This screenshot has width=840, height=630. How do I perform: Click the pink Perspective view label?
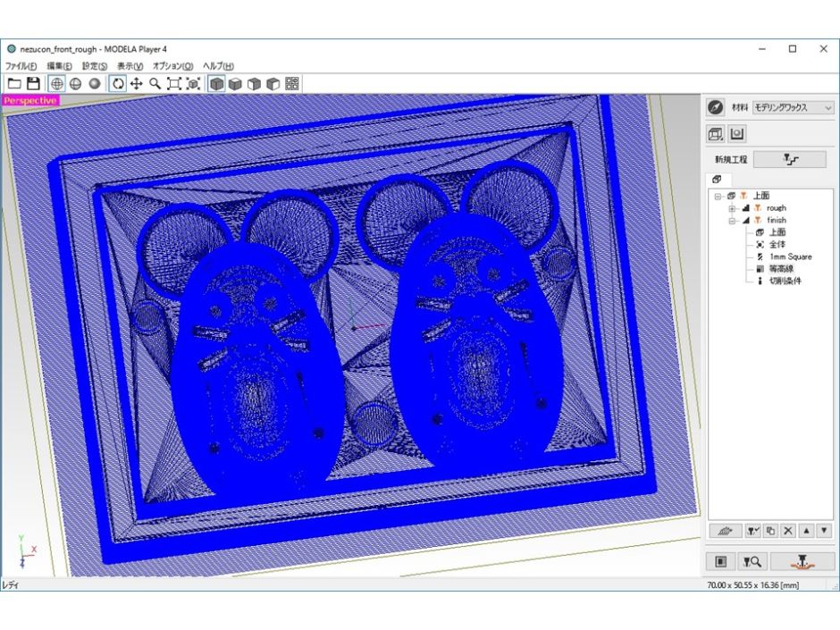30,100
